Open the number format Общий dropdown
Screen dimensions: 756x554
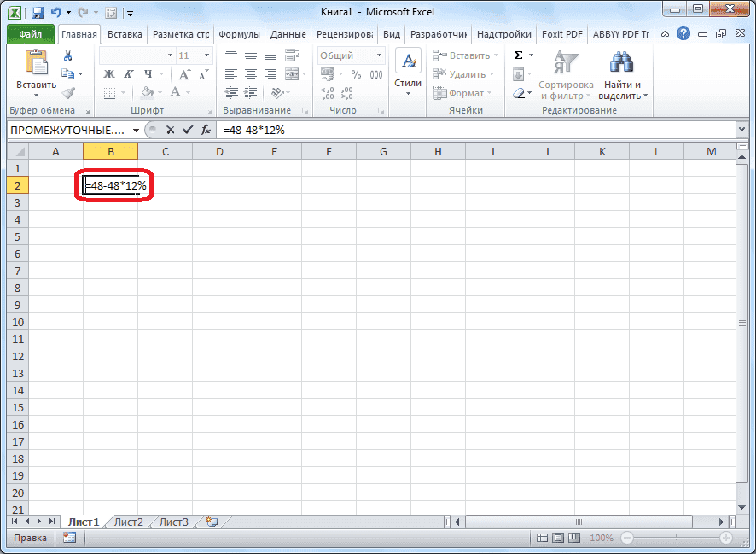(379, 55)
